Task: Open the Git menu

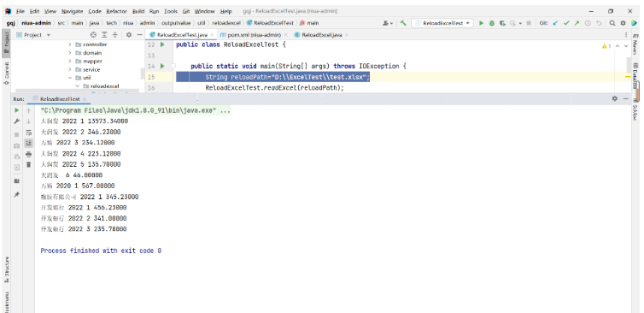Action: tap(186, 11)
